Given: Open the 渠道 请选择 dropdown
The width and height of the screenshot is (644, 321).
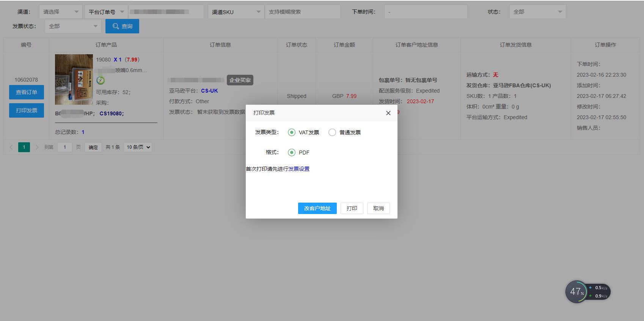Looking at the screenshot, I should (x=61, y=12).
